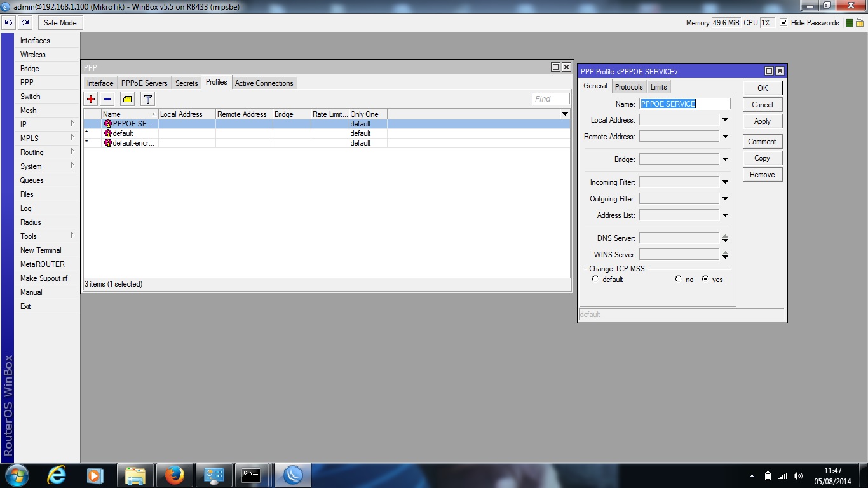Screen dimensions: 868x488
Task: Expand the Routing submenu in sidebar
Action: pos(72,152)
